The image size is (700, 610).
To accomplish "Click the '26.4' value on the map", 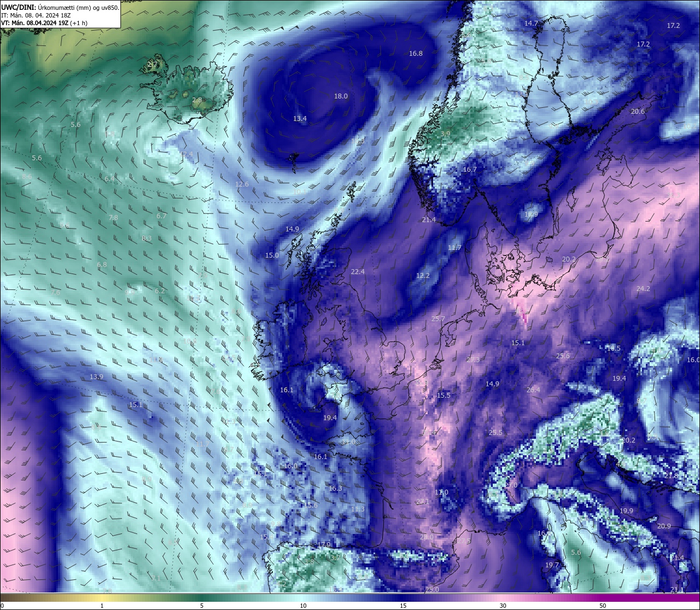I will click(x=533, y=390).
